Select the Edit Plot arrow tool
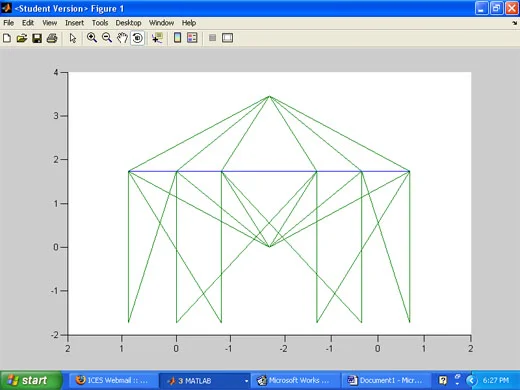 point(73,38)
